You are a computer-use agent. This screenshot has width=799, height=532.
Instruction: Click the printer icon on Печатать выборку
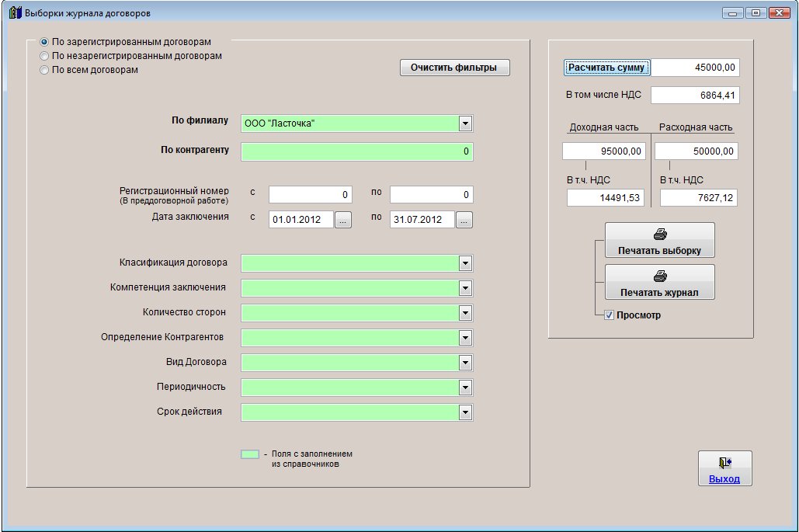pyautogui.click(x=659, y=234)
